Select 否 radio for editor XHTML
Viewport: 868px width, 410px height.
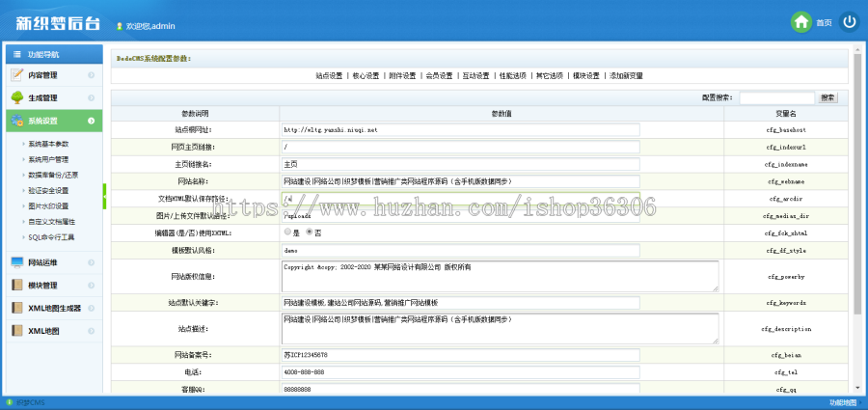[310, 232]
